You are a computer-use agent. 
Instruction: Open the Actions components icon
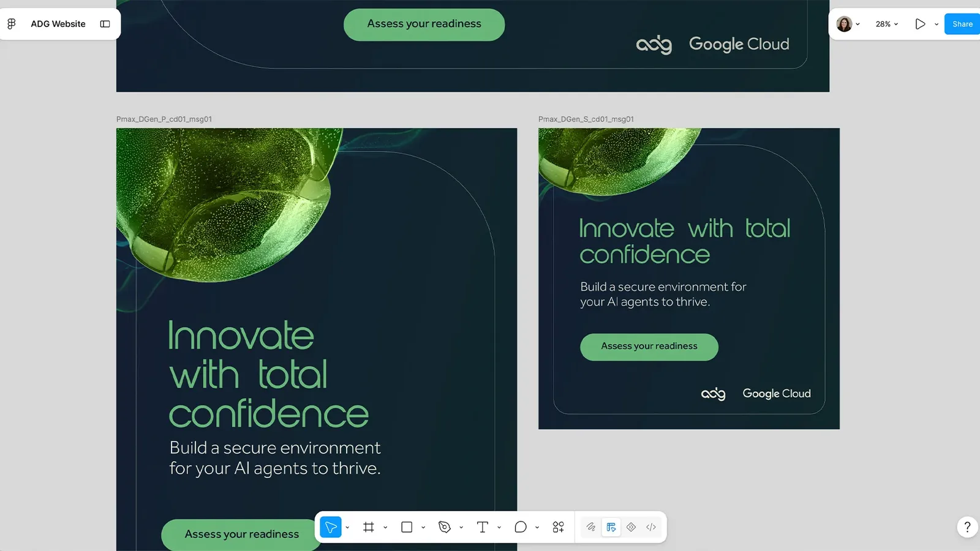(559, 527)
